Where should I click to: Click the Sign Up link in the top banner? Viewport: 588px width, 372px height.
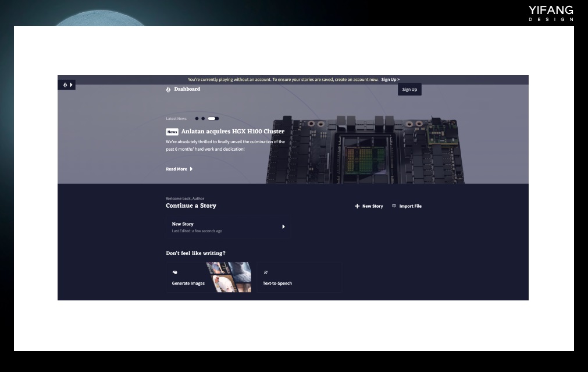point(390,80)
